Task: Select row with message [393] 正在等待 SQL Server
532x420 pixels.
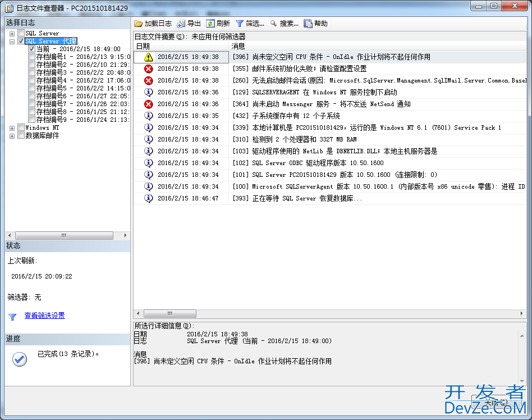Action: 330,198
